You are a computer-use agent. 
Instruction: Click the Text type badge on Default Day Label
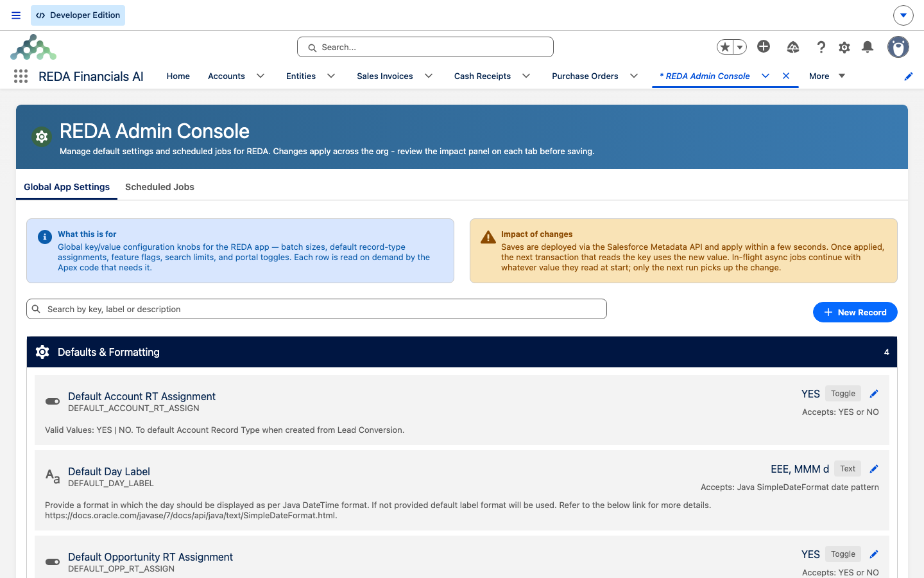coord(848,469)
